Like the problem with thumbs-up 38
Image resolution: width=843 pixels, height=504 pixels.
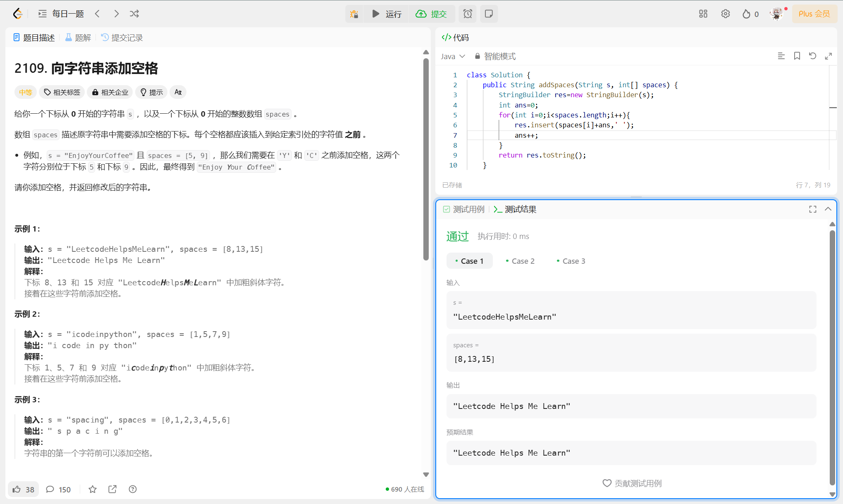(23, 489)
